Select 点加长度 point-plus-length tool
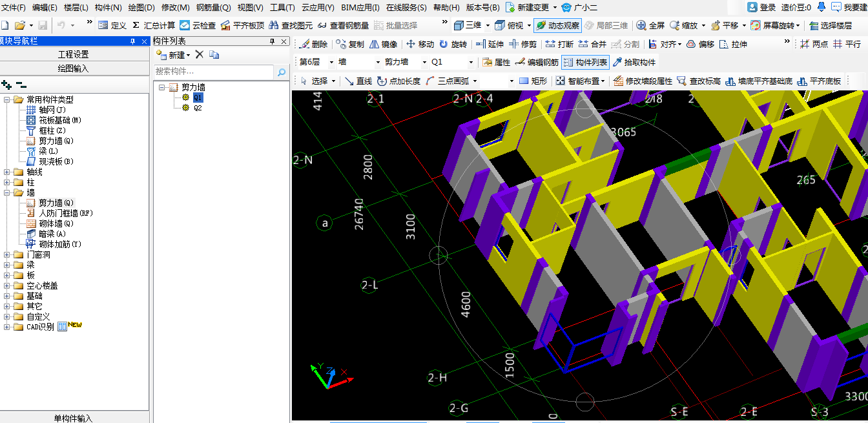The image size is (868, 423). pyautogui.click(x=398, y=81)
